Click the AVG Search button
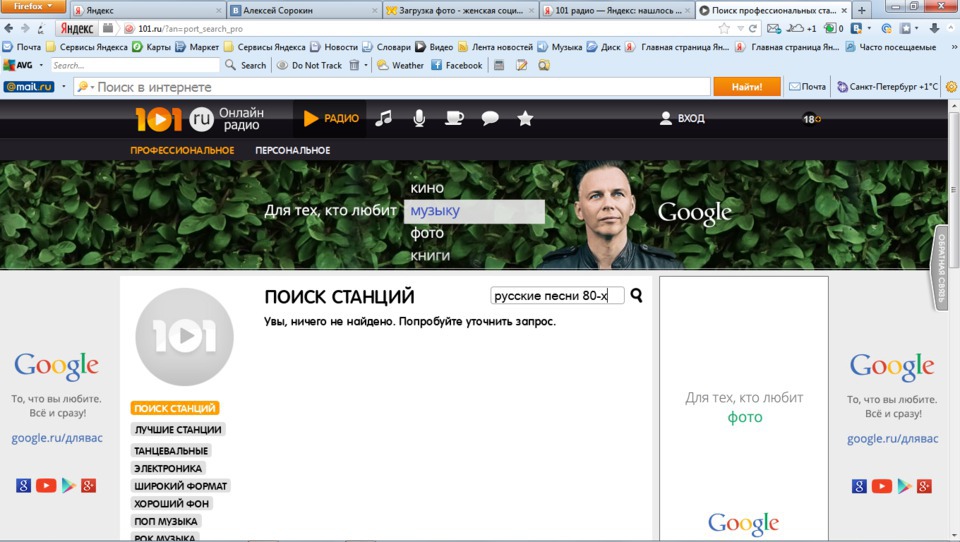 (x=246, y=65)
